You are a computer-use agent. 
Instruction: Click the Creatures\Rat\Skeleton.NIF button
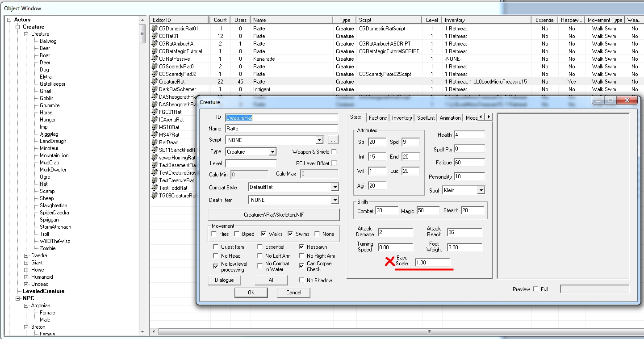coord(273,215)
